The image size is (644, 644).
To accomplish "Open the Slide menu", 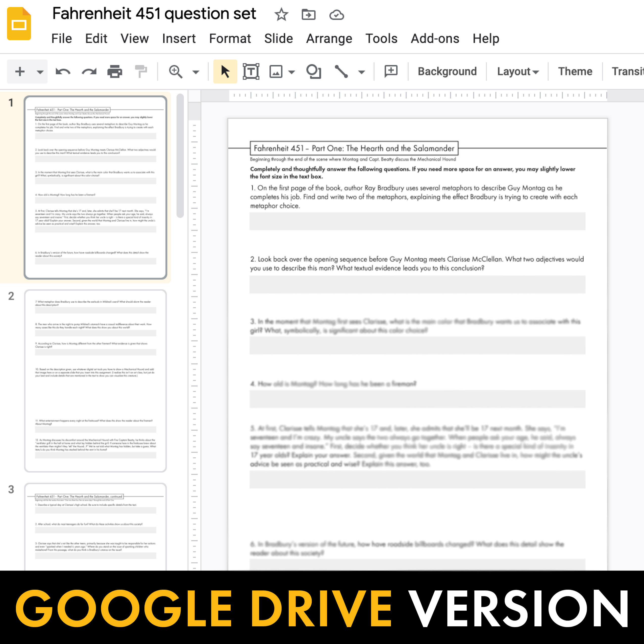I will click(279, 39).
